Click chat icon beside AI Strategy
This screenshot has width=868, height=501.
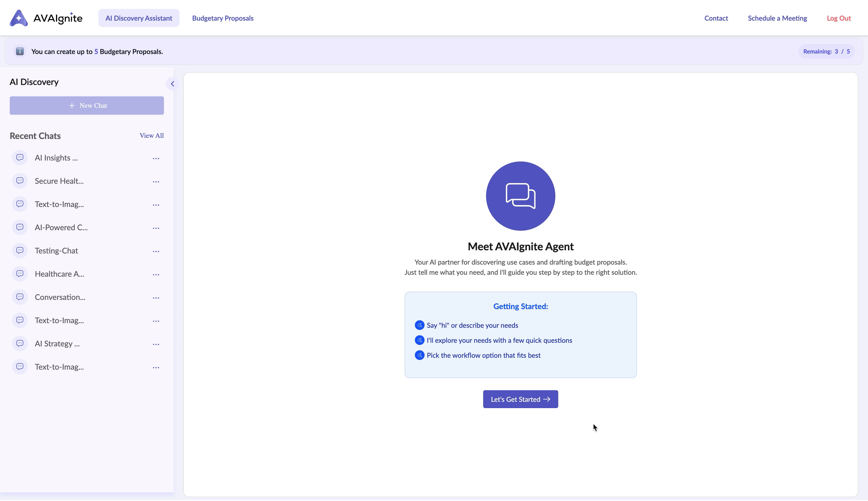pos(20,343)
